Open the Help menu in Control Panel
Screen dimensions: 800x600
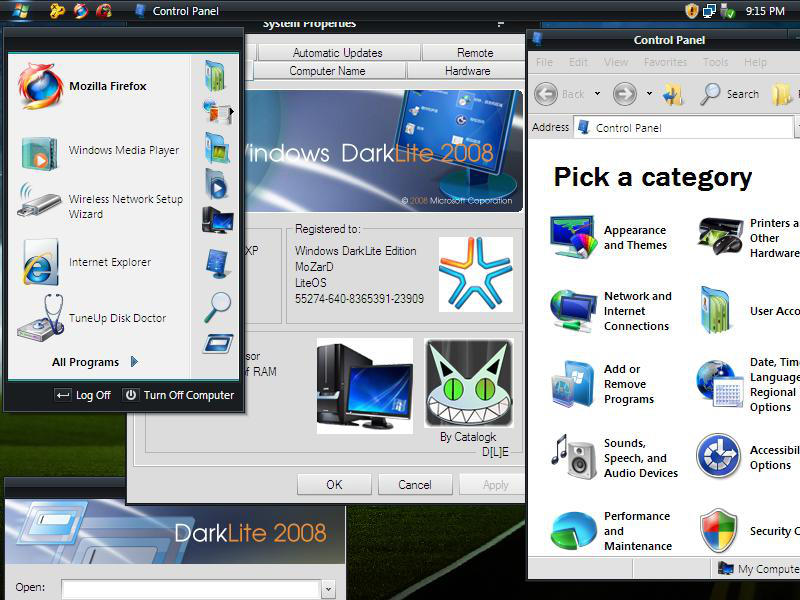click(755, 62)
